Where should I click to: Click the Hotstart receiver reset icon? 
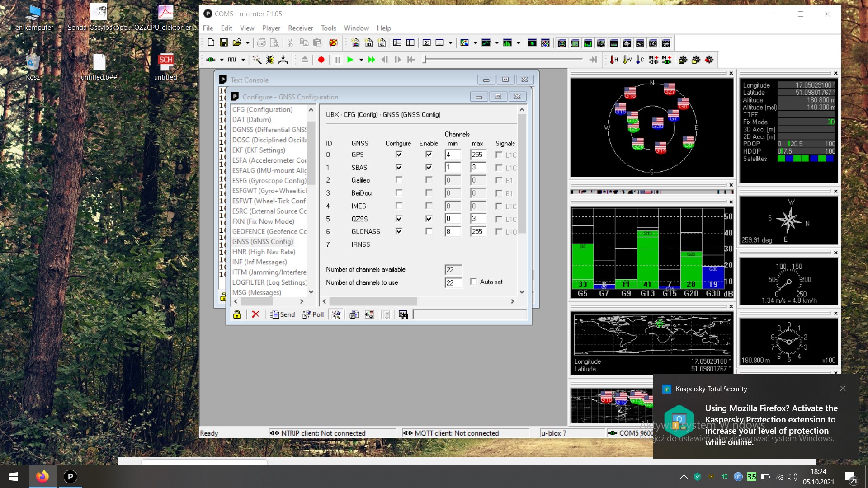coord(613,60)
